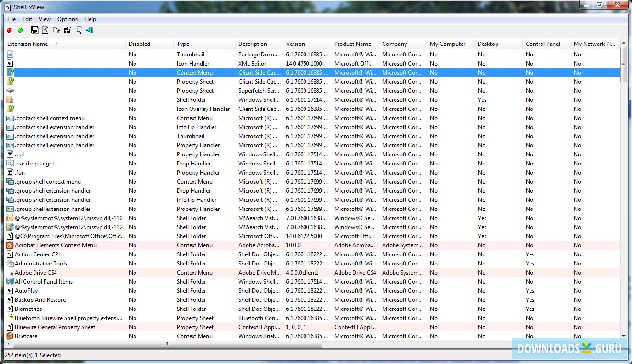Click the icon of the .cpl row
This screenshot has width=632, height=364.
point(10,154)
